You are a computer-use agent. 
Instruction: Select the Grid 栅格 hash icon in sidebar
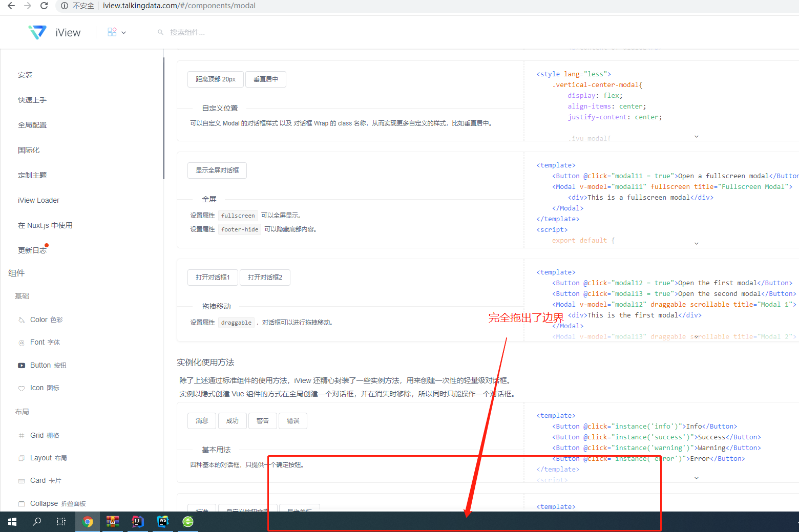pyautogui.click(x=21, y=435)
